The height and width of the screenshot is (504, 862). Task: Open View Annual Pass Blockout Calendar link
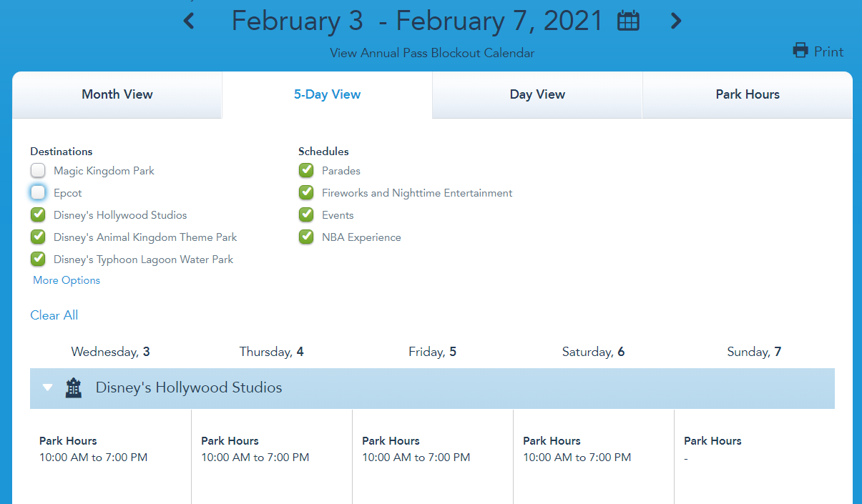coord(432,53)
